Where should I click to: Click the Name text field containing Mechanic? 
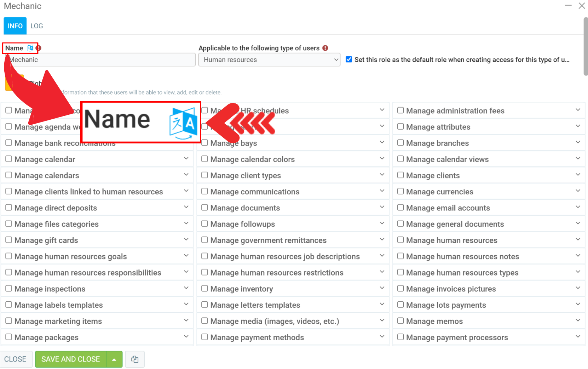point(99,59)
